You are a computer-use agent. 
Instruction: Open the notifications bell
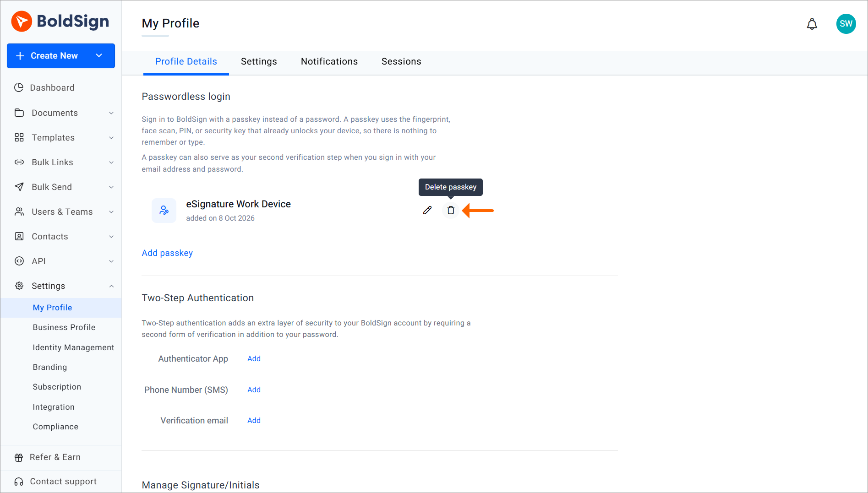point(812,24)
